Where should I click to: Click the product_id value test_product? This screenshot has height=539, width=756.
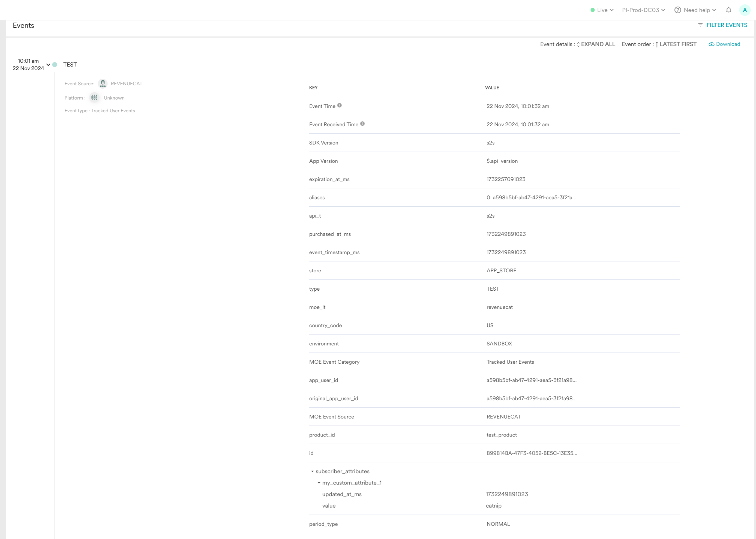tap(501, 435)
